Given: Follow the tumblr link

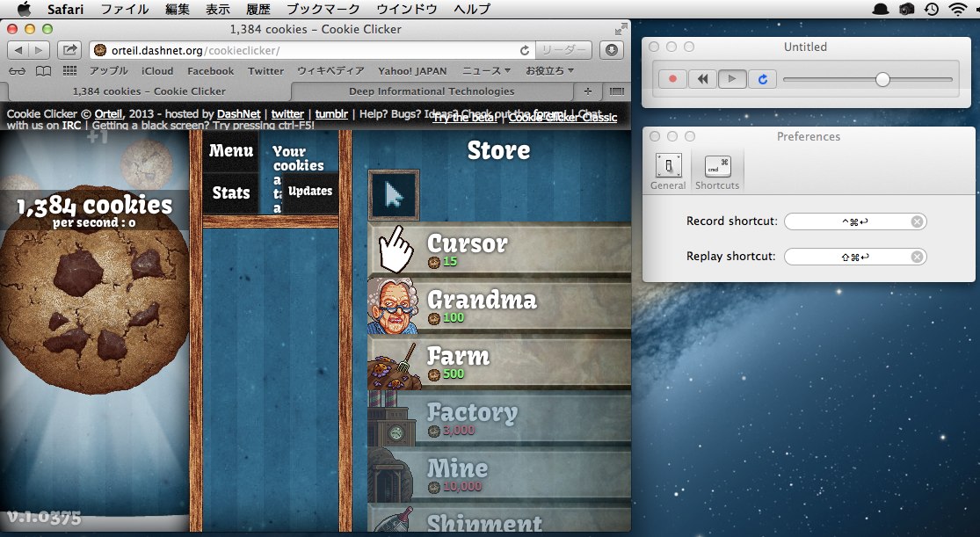Looking at the screenshot, I should 331,113.
